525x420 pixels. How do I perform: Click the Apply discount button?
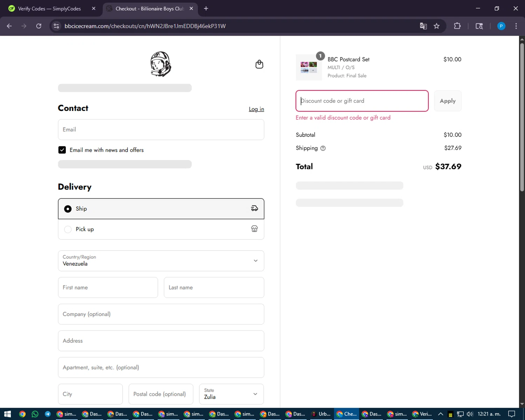click(x=448, y=101)
